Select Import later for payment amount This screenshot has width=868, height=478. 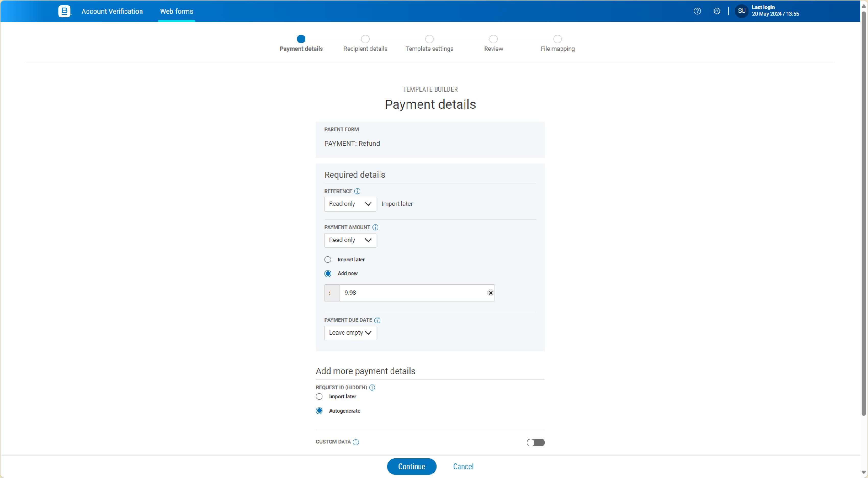(x=328, y=260)
